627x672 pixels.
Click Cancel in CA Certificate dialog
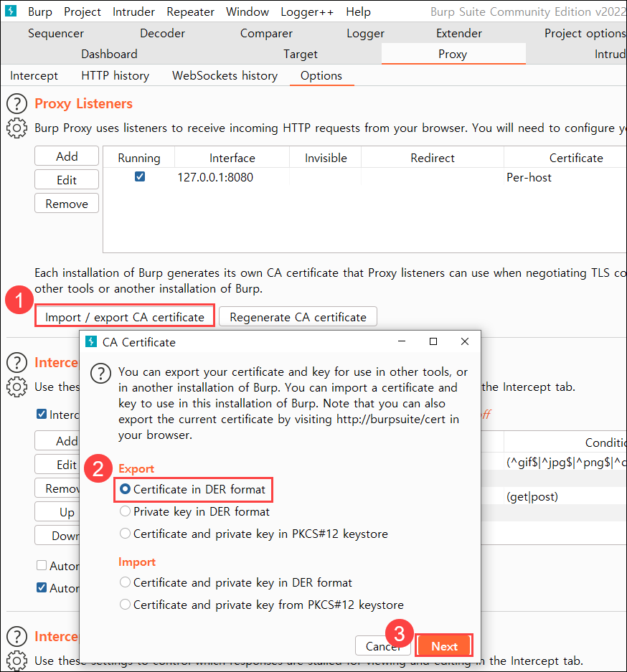click(x=383, y=646)
